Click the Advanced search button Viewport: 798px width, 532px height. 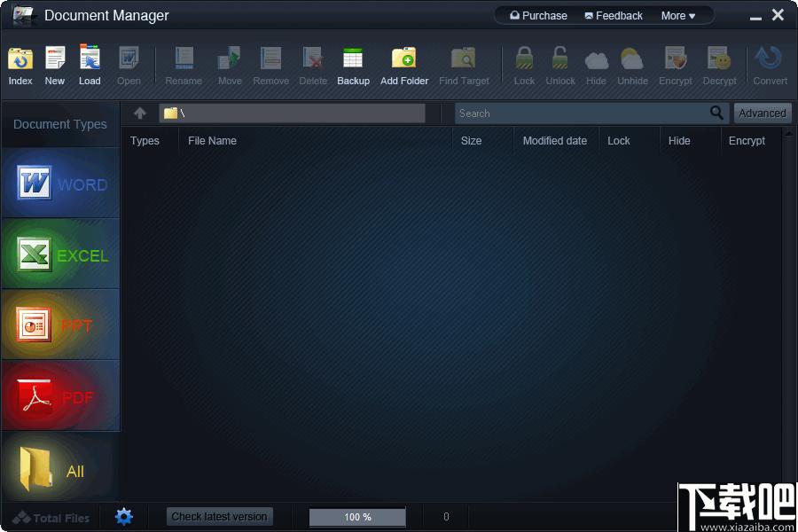(x=763, y=113)
